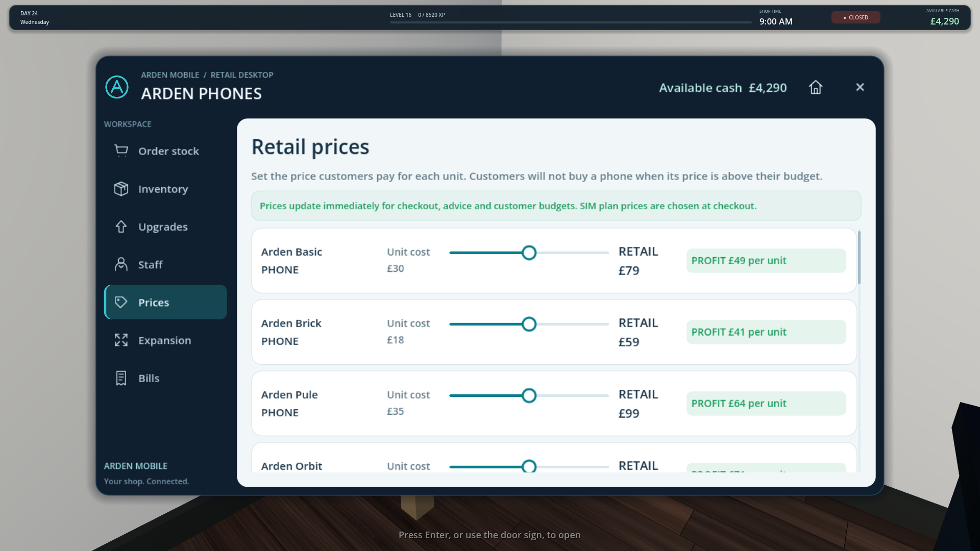Click the Arden Orbit phone name
This screenshot has height=551, width=980.
point(291,466)
